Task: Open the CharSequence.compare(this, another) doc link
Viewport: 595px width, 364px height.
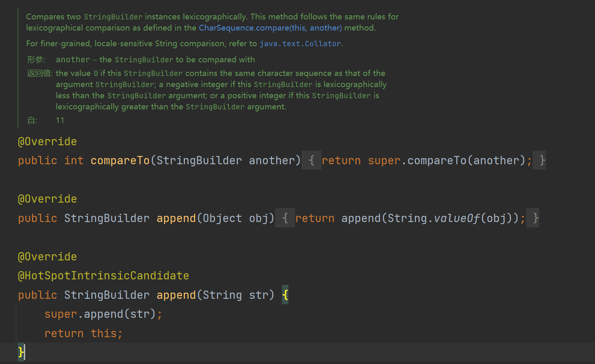Action: pos(270,28)
